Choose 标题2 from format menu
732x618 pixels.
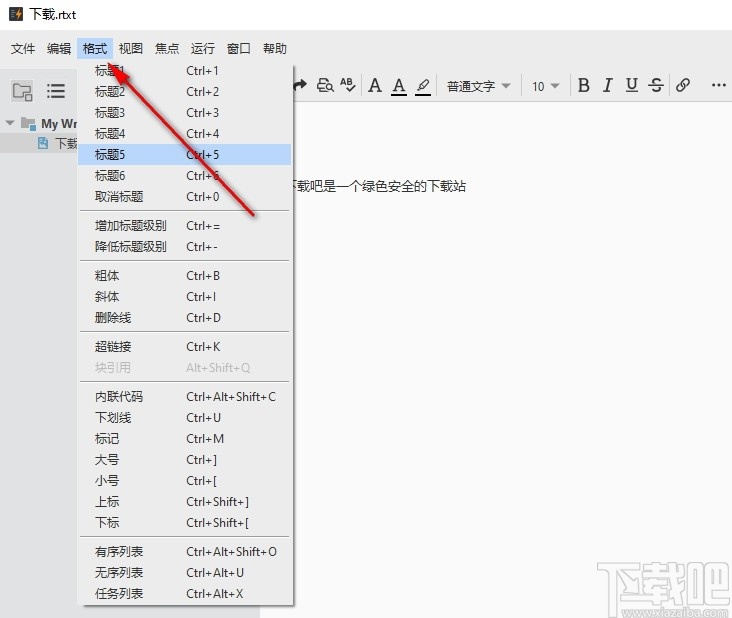click(185, 91)
